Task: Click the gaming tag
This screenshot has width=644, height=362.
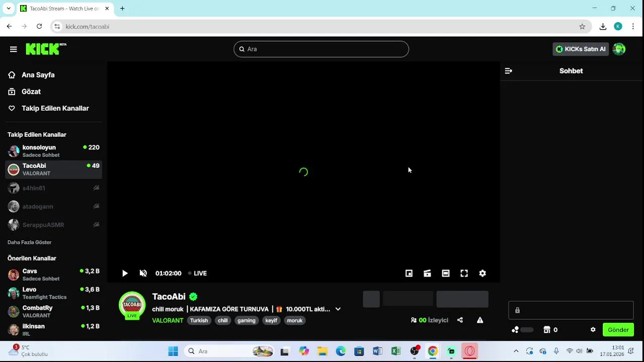Action: point(247,320)
